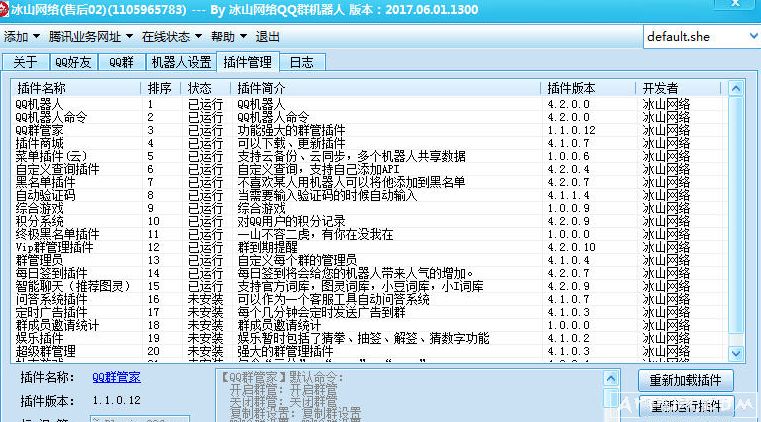Viewport: 761px width, 422px height.
Task: Sort by 排序 column header
Action: 161,88
